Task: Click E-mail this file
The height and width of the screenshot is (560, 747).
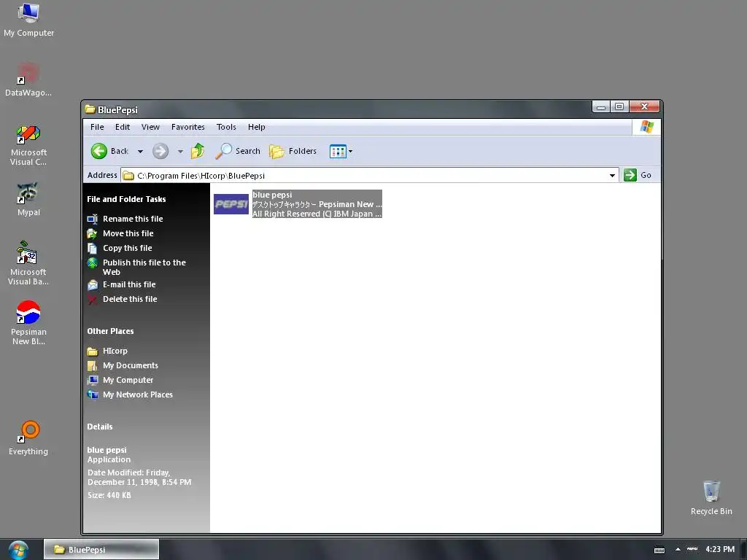Action: tap(122, 284)
